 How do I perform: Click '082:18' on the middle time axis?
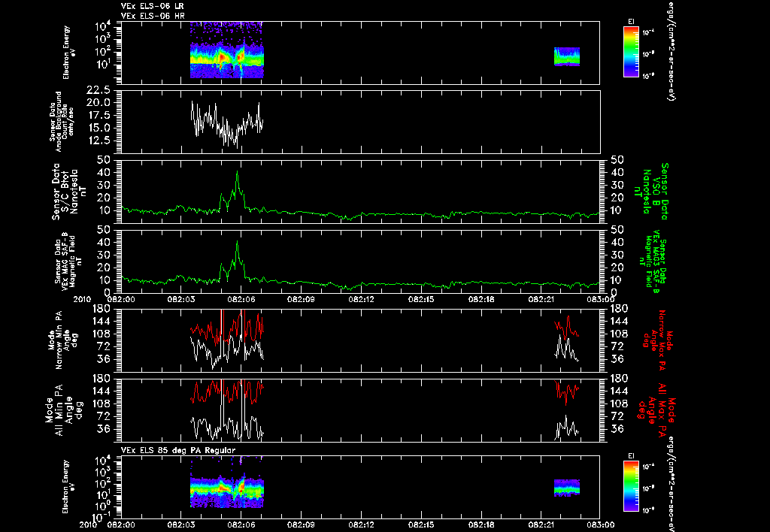pos(481,299)
